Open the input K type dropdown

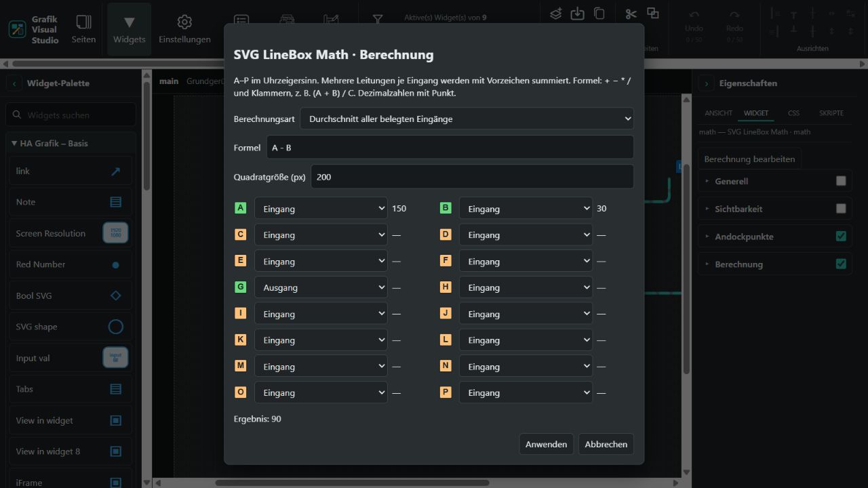click(x=321, y=340)
